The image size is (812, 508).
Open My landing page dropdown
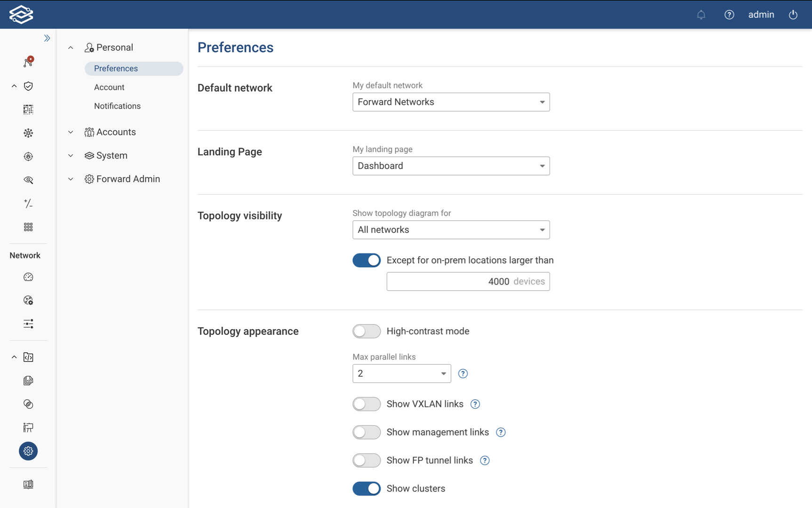click(451, 166)
